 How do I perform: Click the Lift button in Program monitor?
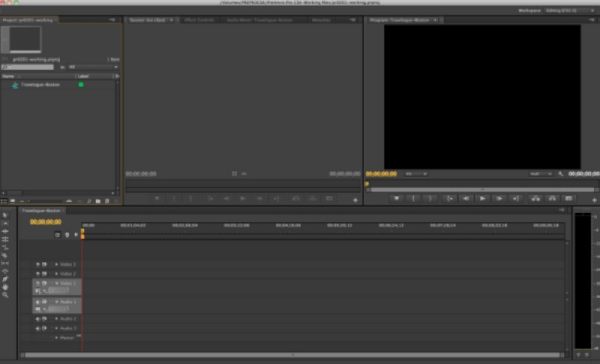pos(535,198)
